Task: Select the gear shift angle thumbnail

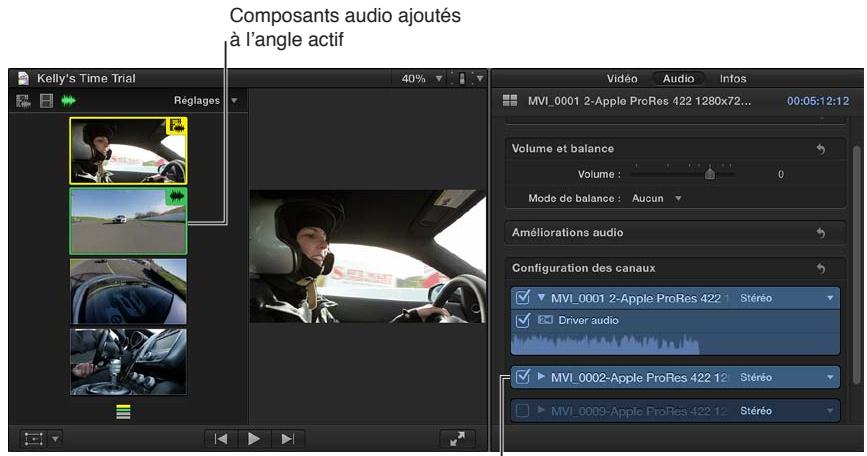Action: [x=128, y=362]
